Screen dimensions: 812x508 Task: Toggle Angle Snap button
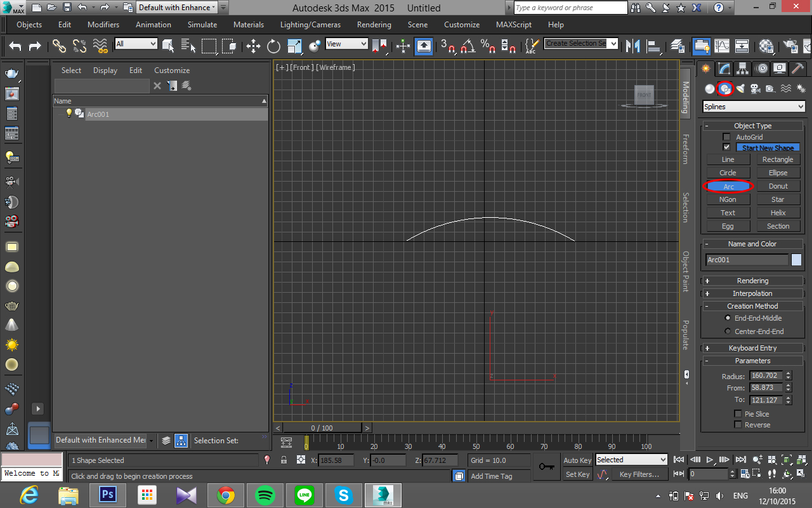coord(468,46)
